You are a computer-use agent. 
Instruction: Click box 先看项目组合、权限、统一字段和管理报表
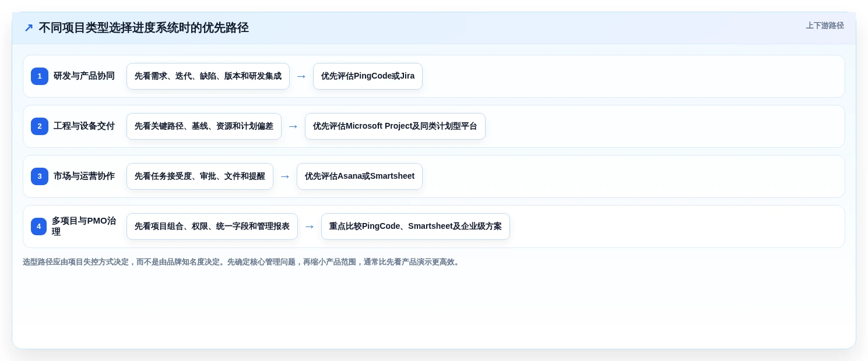point(212,226)
